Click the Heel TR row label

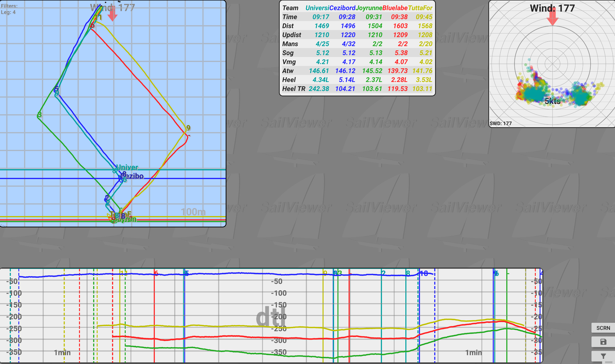tap(294, 89)
